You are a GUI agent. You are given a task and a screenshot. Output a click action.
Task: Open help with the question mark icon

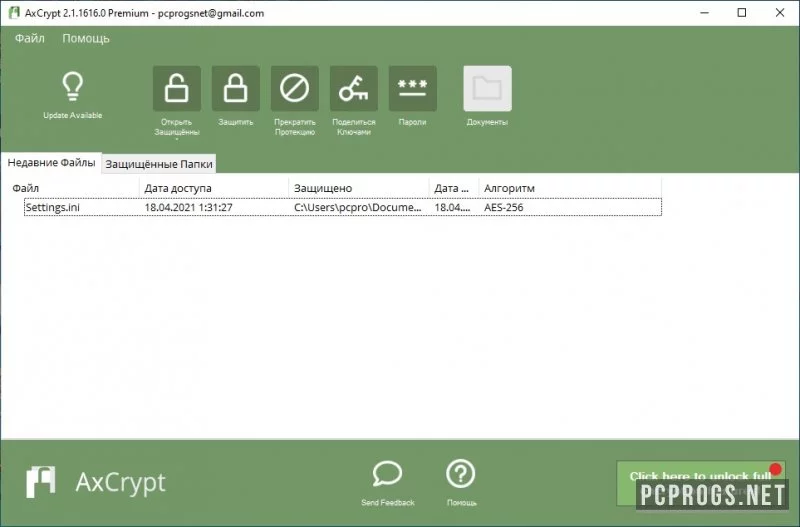461,474
